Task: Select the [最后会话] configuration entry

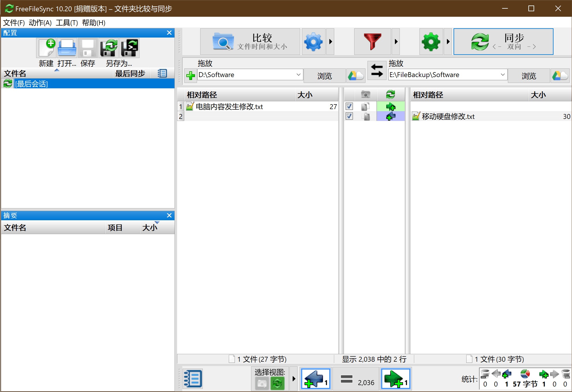Action: tap(88, 84)
